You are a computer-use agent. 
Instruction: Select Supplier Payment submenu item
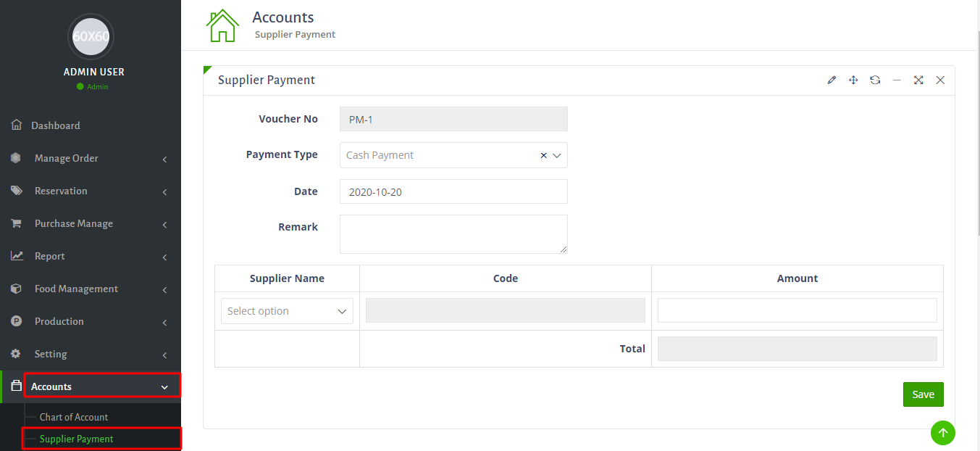click(x=77, y=439)
